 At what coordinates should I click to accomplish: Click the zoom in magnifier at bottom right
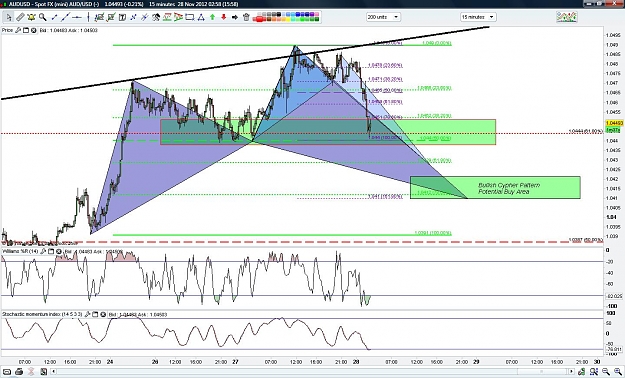coord(618,372)
